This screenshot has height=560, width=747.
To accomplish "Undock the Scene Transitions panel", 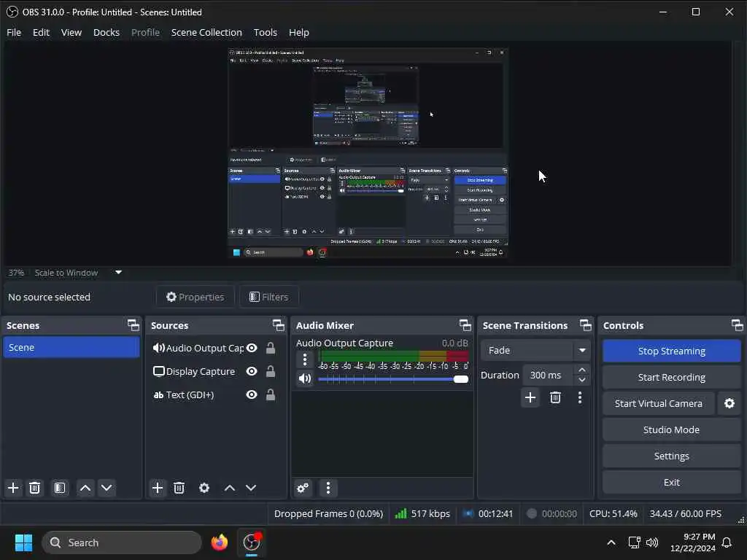I will (x=586, y=325).
